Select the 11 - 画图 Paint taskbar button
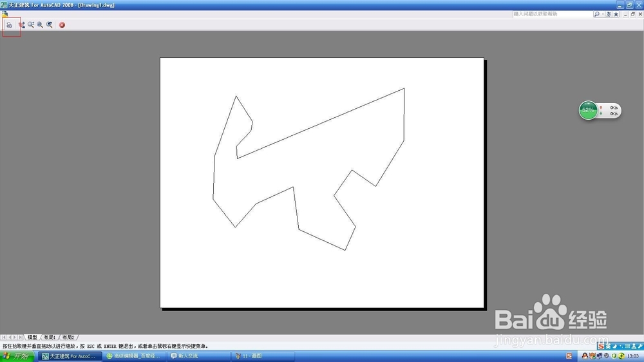Viewport: 644px width, 362px height. [x=263, y=356]
